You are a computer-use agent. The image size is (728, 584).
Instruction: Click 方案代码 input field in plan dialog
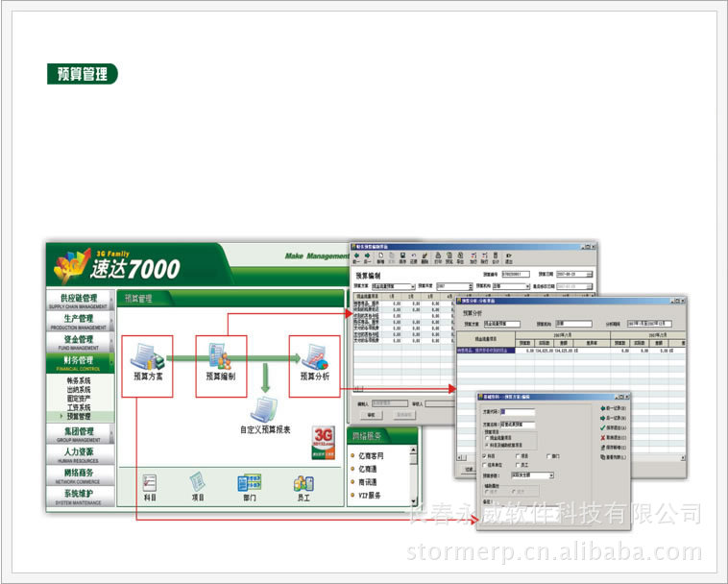pyautogui.click(x=518, y=412)
